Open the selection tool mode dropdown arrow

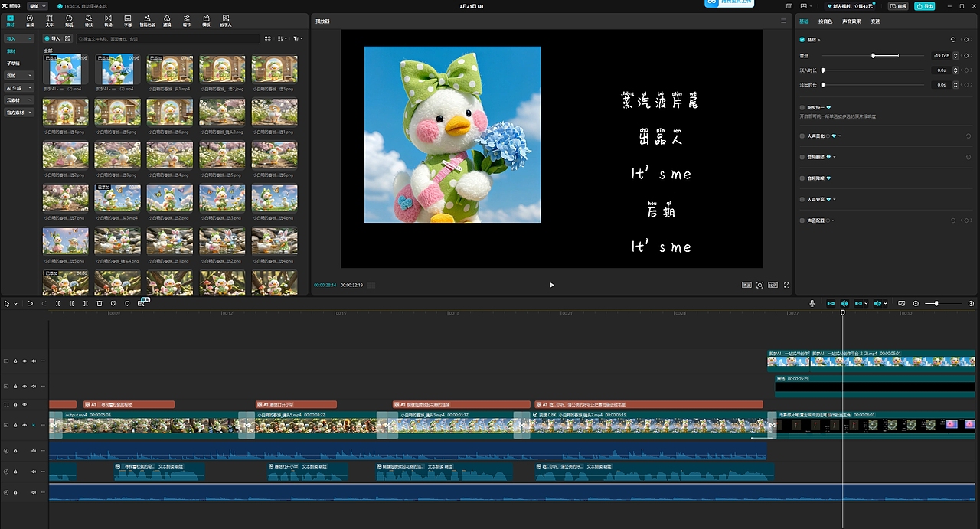15,304
